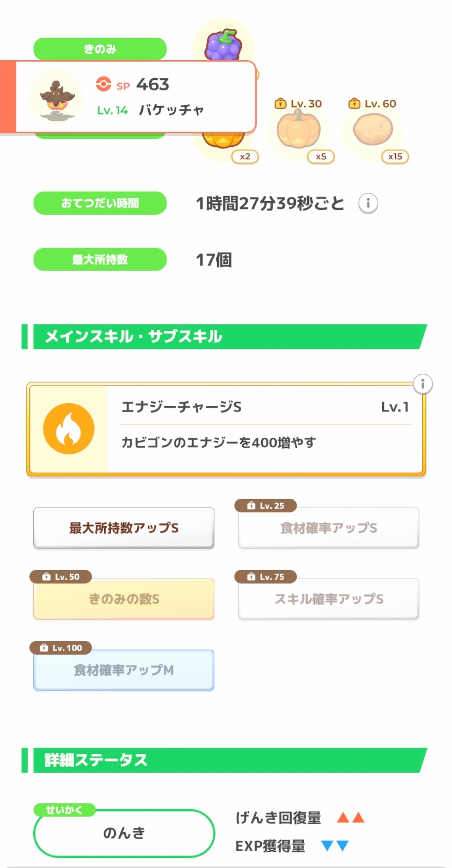Tap the 最大所持数 green label
The width and height of the screenshot is (452, 868).
click(x=100, y=260)
